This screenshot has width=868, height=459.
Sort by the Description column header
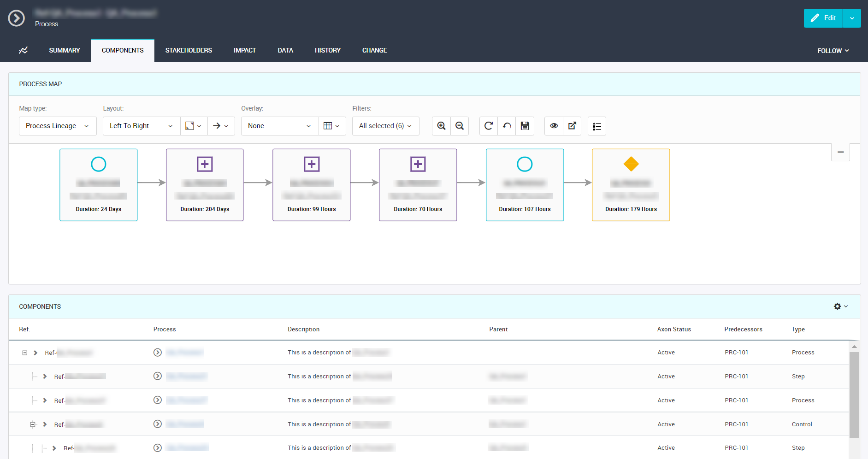303,329
